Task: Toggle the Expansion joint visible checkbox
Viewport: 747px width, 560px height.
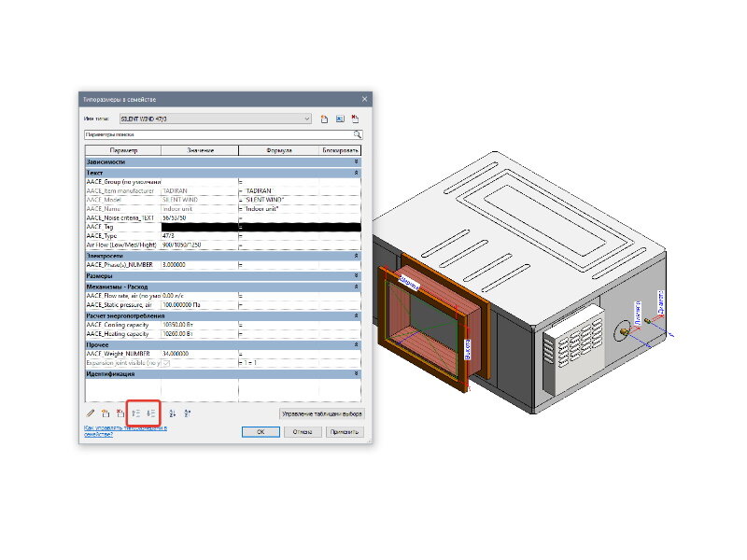Action: tap(166, 363)
